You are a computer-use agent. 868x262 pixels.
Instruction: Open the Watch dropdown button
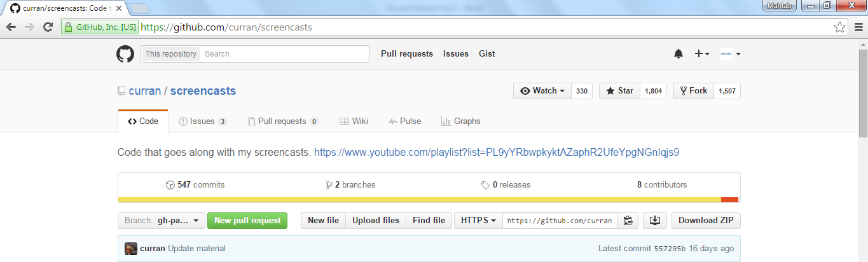pos(542,91)
